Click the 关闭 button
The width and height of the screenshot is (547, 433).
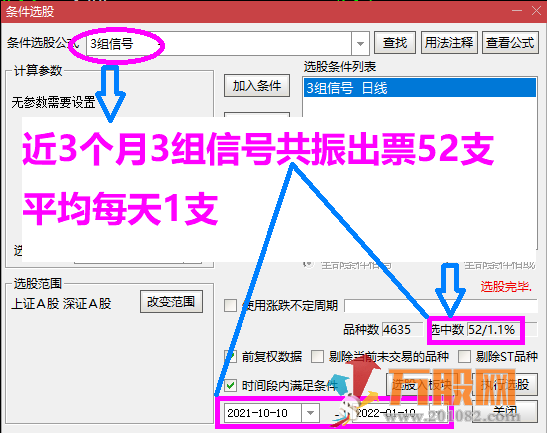(505, 411)
